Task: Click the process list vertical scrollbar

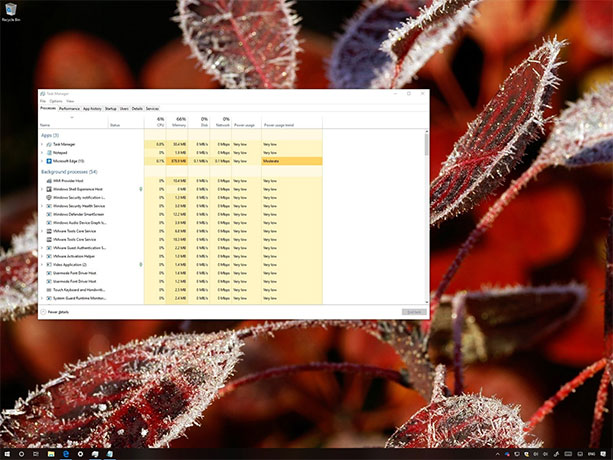Action: pyautogui.click(x=426, y=217)
